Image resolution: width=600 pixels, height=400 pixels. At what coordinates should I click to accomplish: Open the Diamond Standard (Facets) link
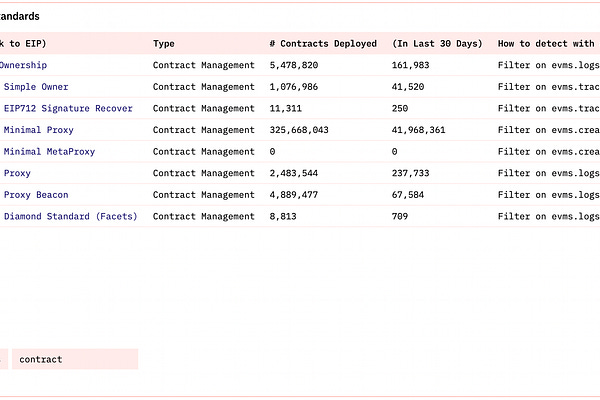70,217
